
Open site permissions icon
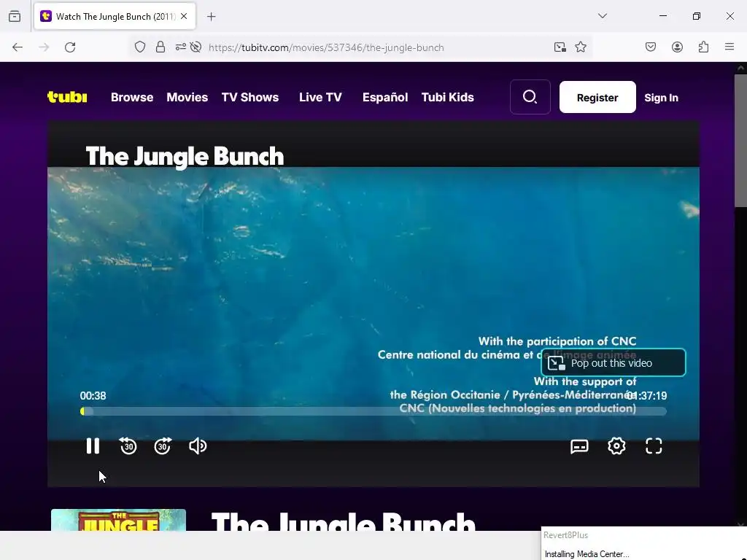point(181,47)
